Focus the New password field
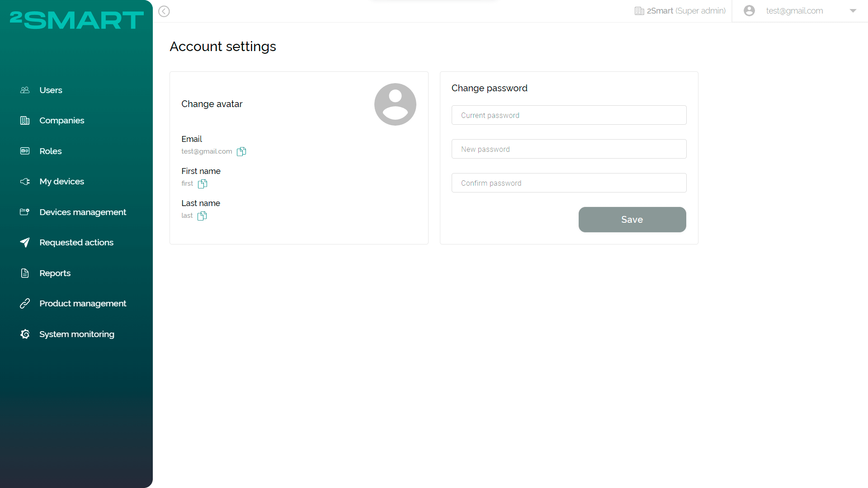 coord(569,149)
